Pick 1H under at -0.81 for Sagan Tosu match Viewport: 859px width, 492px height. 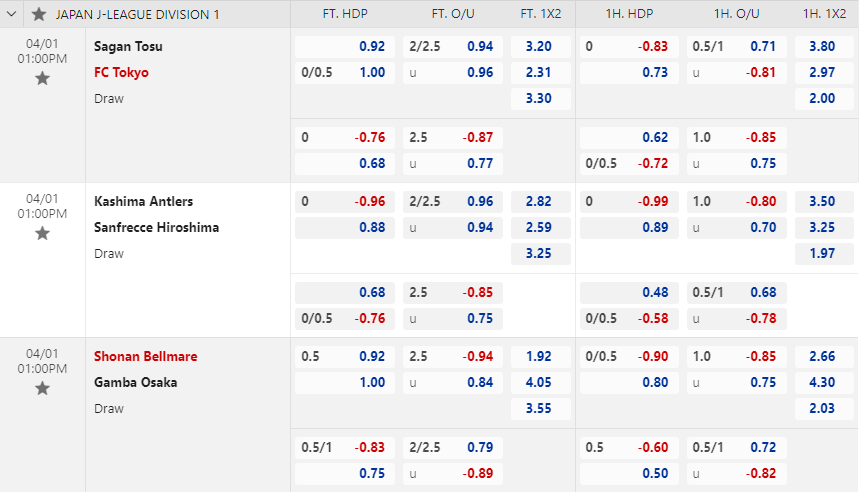737,72
